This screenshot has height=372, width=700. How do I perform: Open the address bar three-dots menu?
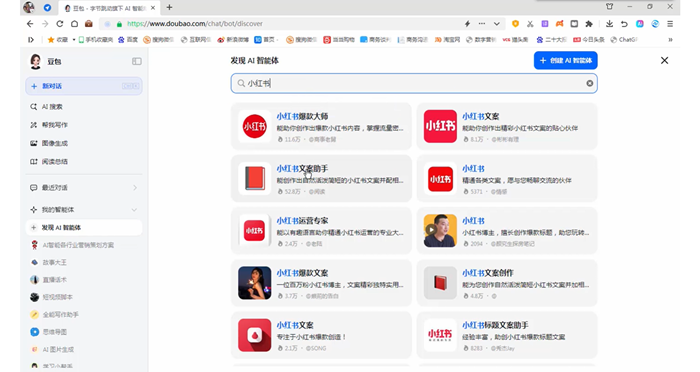(482, 24)
